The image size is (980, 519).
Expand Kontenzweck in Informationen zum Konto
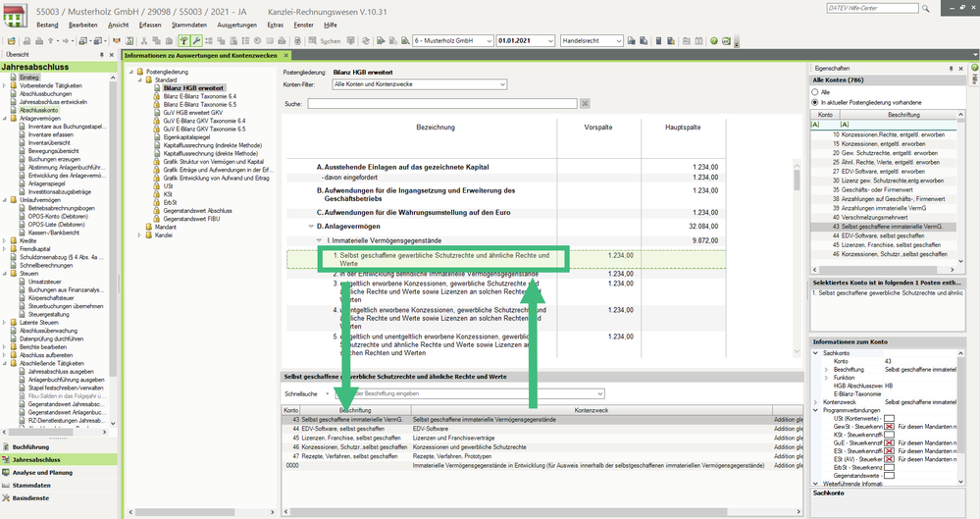(815, 402)
